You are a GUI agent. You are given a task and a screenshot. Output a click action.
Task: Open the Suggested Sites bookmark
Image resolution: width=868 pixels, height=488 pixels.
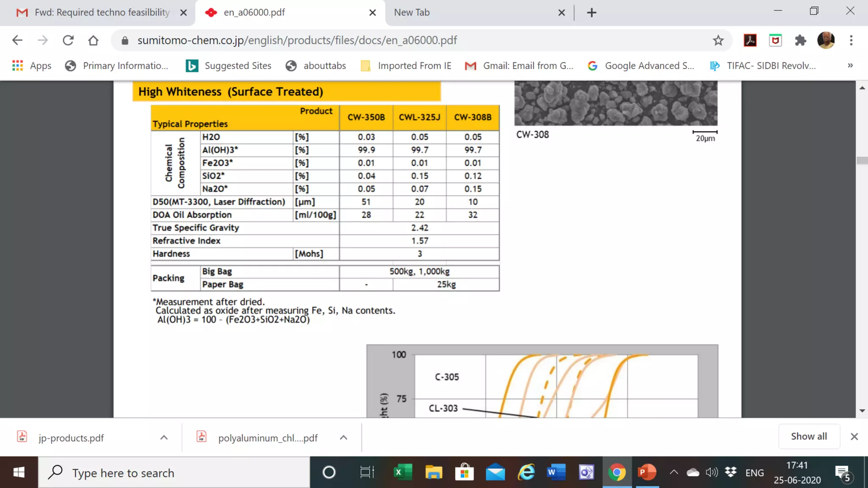pyautogui.click(x=228, y=66)
